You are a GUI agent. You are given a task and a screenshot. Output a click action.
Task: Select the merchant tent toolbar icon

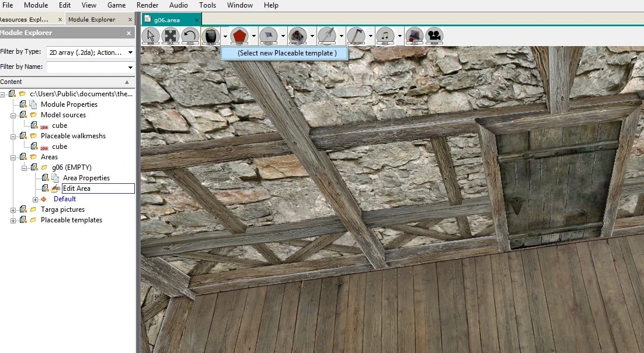(x=297, y=36)
